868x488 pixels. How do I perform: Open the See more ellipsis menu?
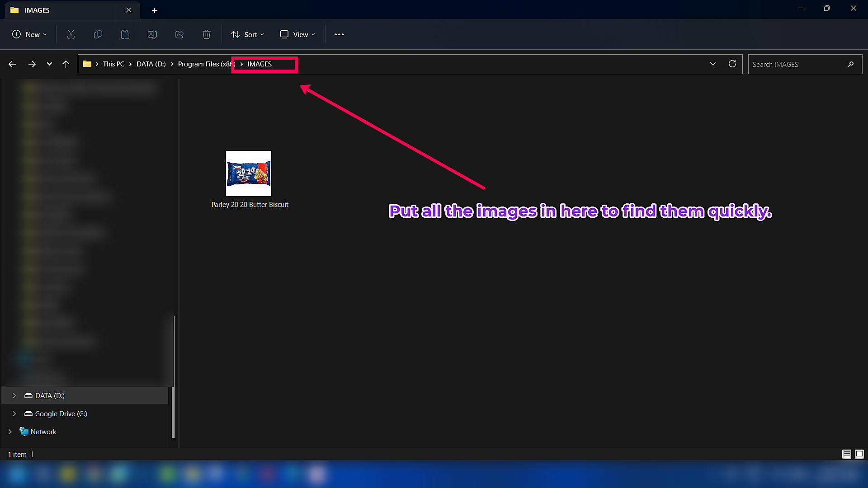[x=339, y=34]
